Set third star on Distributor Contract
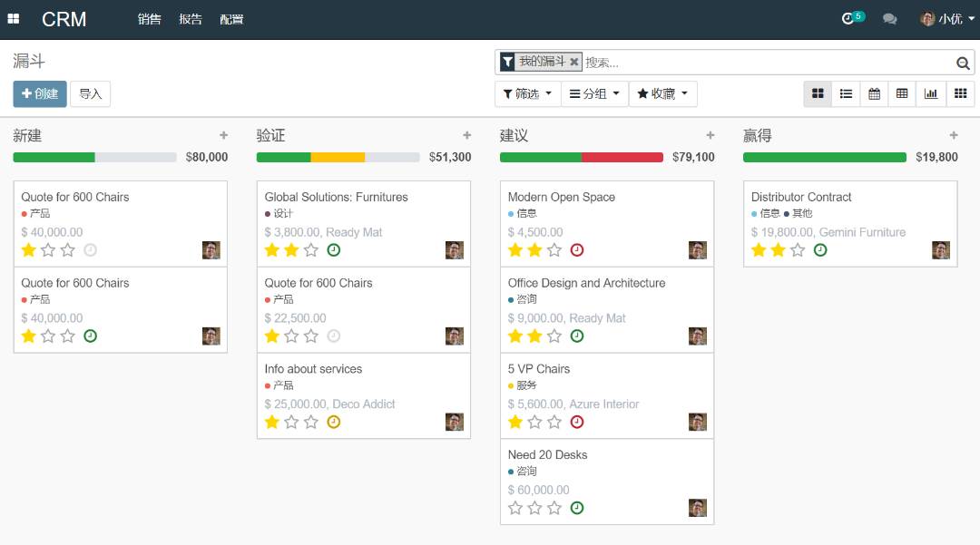 pyautogui.click(x=798, y=249)
